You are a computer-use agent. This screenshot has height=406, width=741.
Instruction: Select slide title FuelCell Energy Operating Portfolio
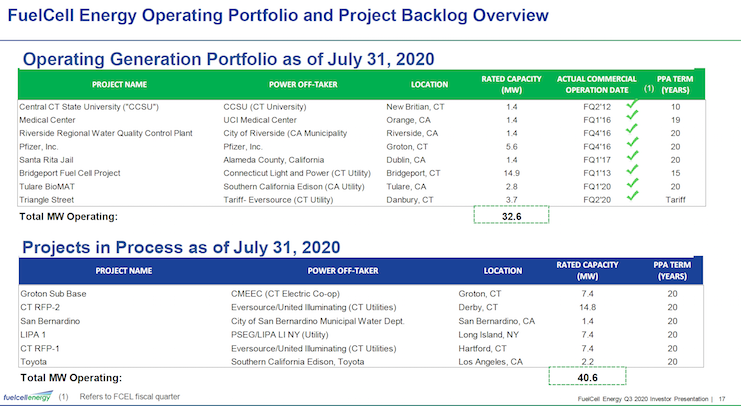[278, 15]
